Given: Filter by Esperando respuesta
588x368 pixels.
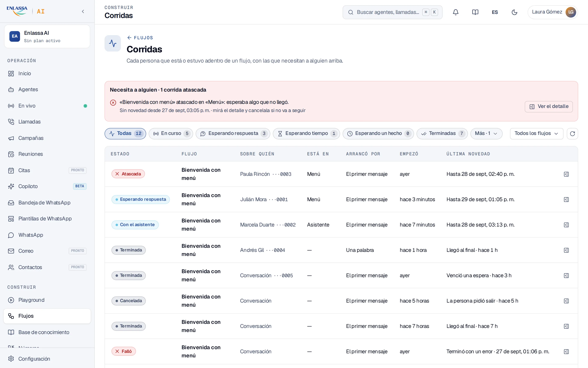Looking at the screenshot, I should (x=233, y=134).
